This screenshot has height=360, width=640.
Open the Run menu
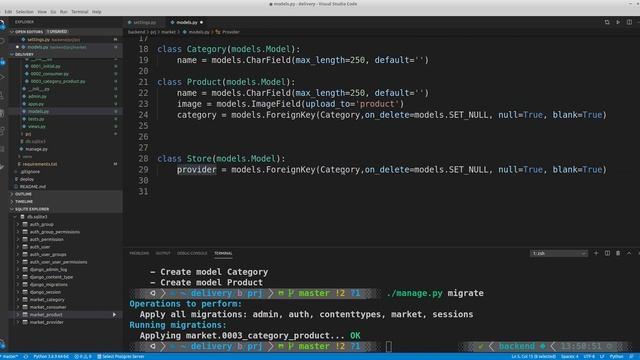tap(64, 12)
